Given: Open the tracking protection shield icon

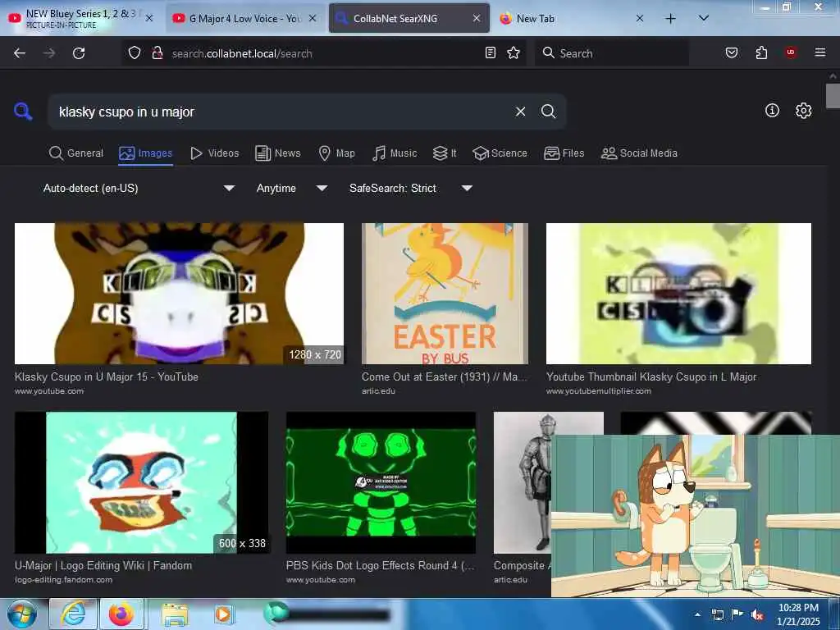Looking at the screenshot, I should click(x=135, y=52).
